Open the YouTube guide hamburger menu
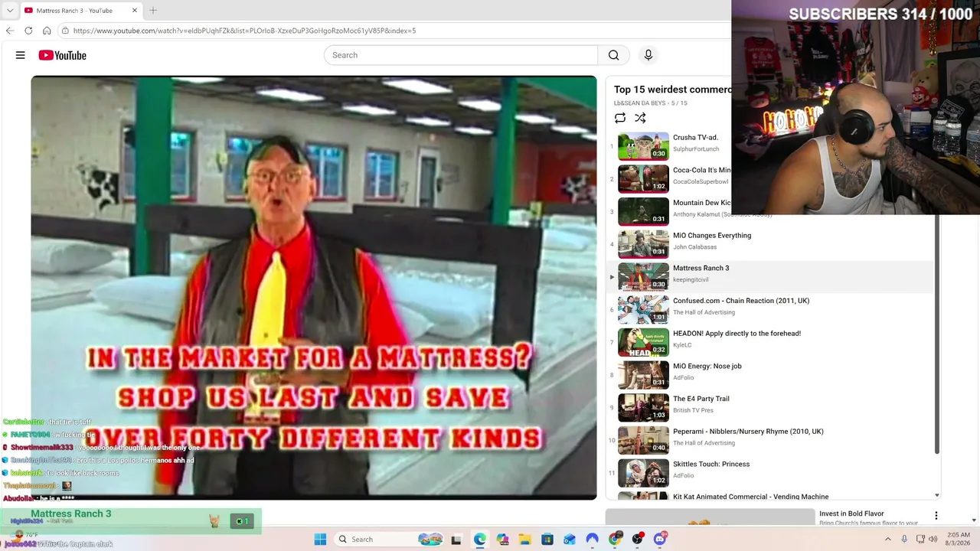 click(21, 55)
